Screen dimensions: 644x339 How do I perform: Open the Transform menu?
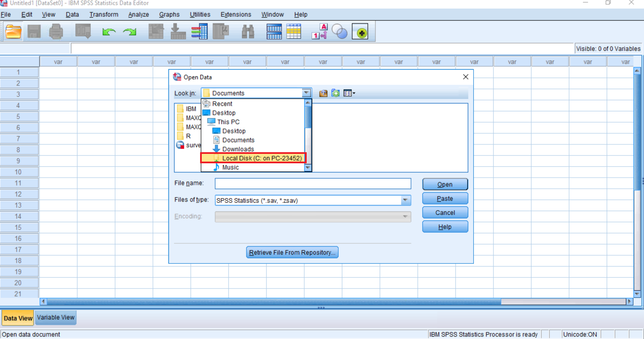point(104,14)
